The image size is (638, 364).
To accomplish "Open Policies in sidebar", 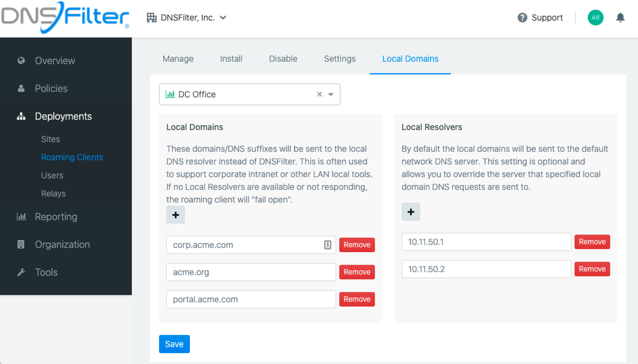I will click(x=51, y=88).
